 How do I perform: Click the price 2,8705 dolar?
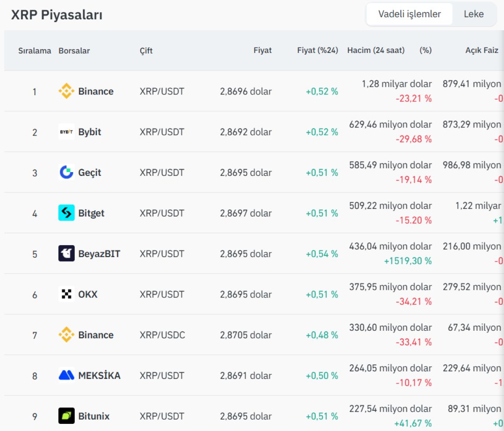[x=246, y=335]
